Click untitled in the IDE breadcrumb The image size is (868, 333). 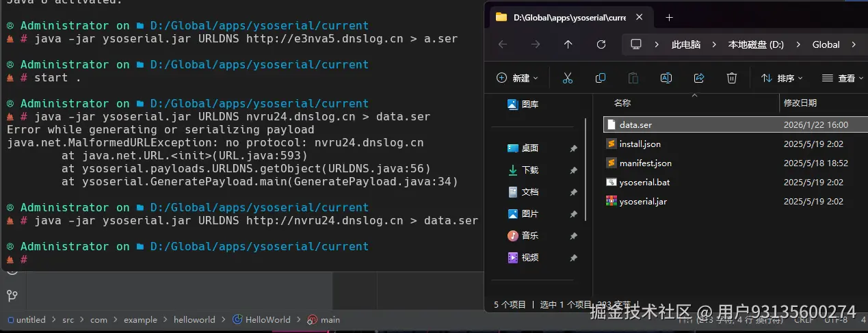point(26,319)
